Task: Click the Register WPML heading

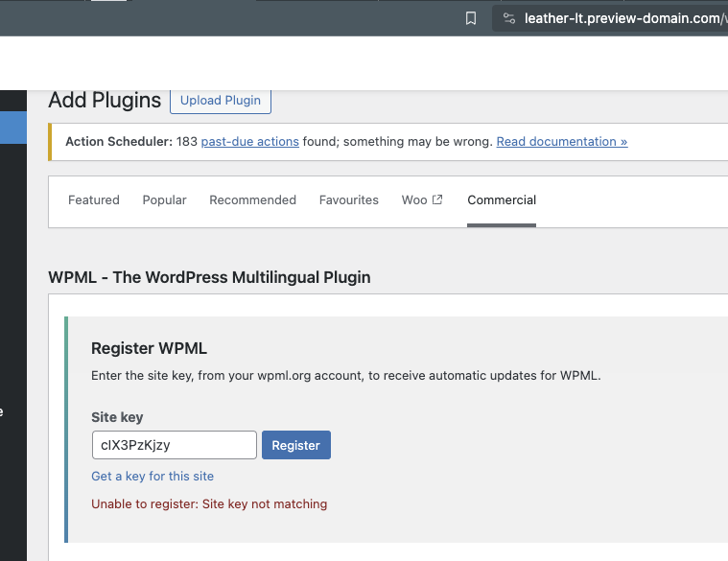Action: (x=149, y=348)
